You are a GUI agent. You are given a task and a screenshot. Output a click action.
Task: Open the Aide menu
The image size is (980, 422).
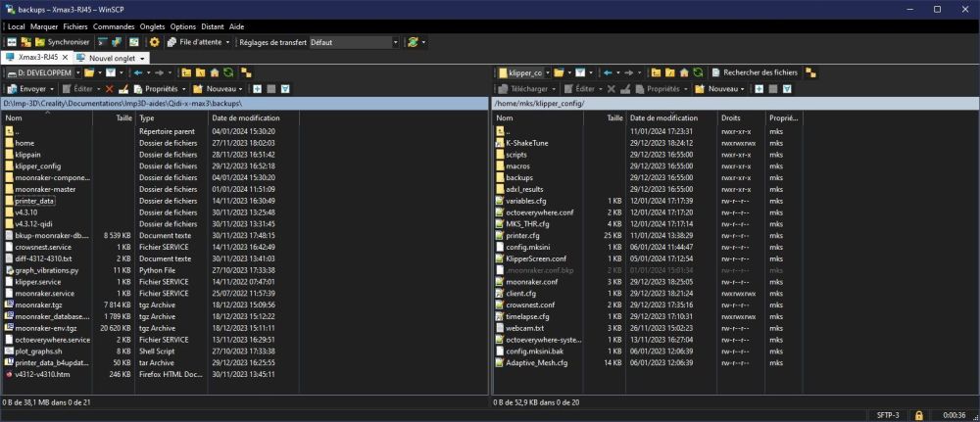(x=237, y=26)
